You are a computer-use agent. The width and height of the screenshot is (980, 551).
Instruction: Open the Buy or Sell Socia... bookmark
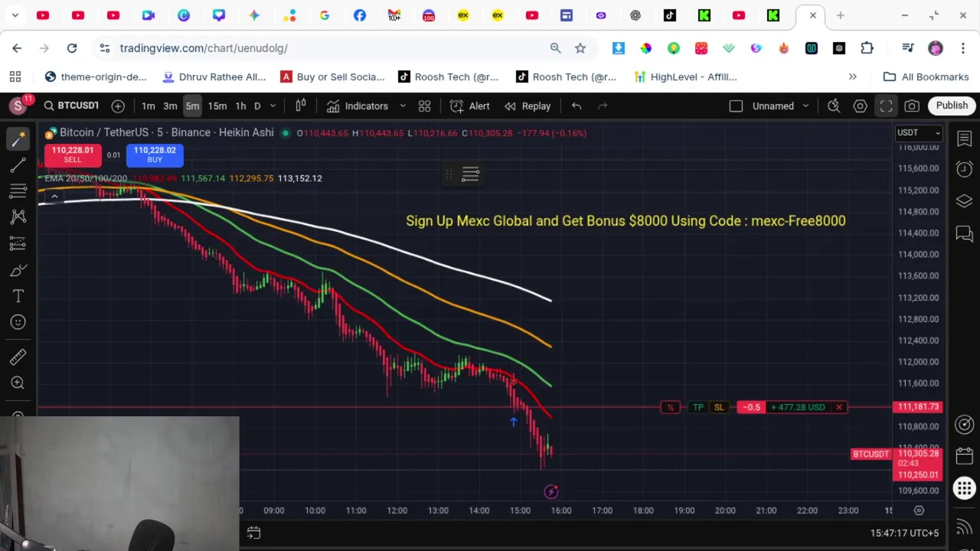click(333, 77)
